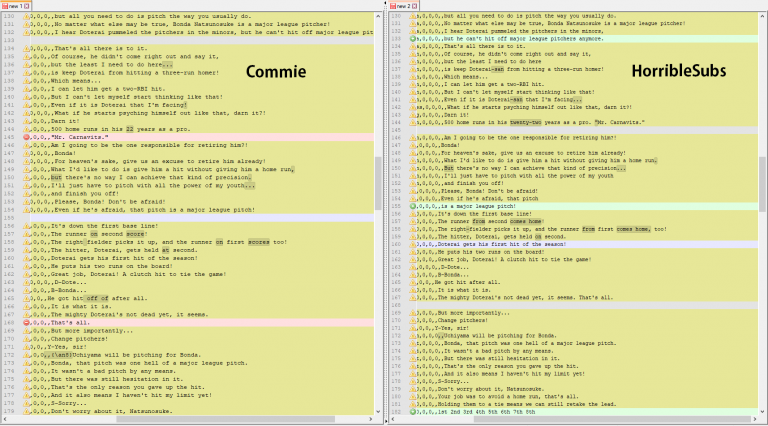Click 'It wasn't a bad pitch by any means.' in right pane

[499, 351]
